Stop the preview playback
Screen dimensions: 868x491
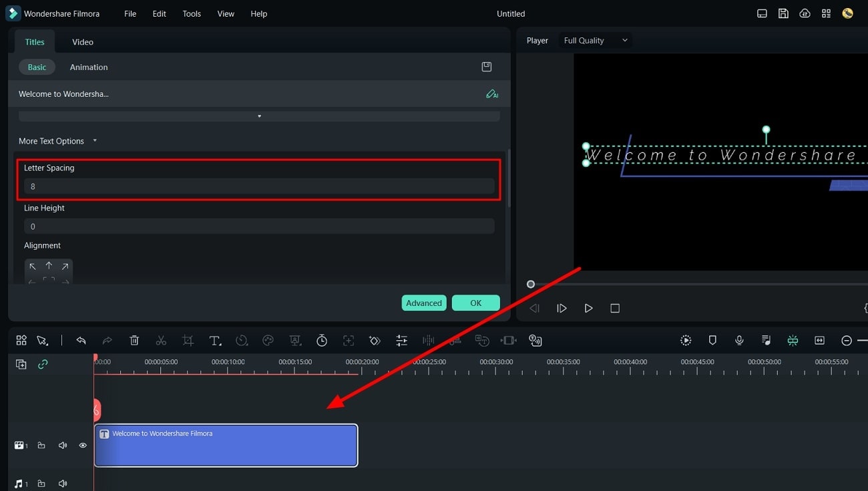(615, 308)
